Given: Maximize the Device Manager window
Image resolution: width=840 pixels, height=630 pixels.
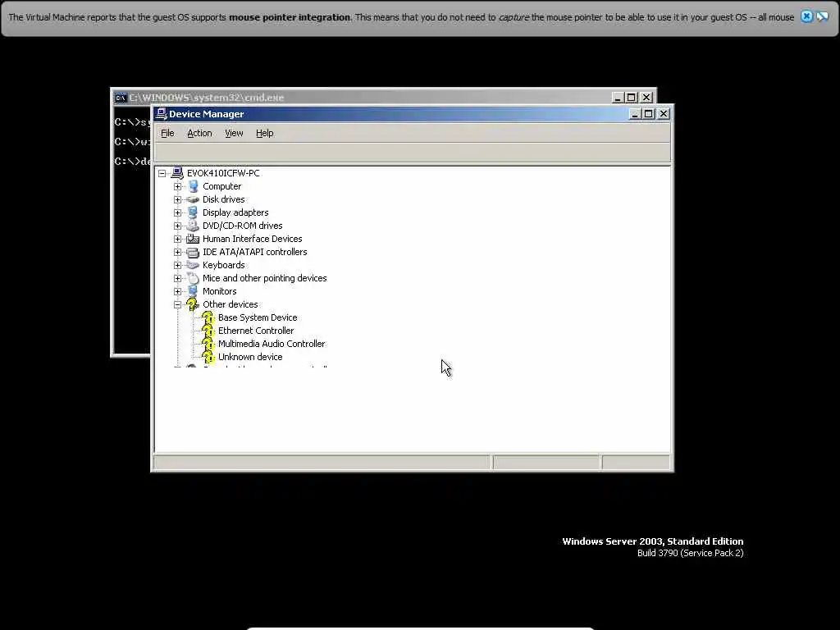Looking at the screenshot, I should (648, 113).
